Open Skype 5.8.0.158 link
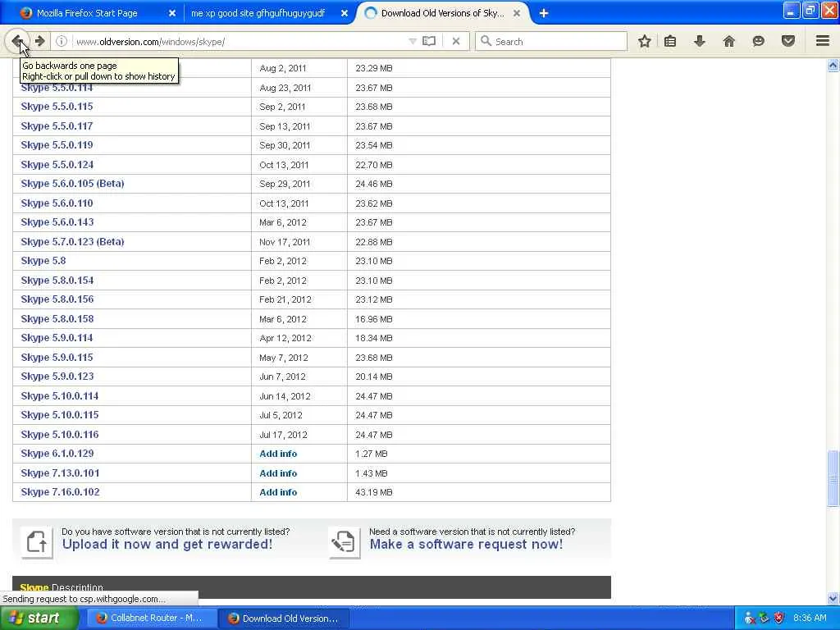 pyautogui.click(x=57, y=319)
